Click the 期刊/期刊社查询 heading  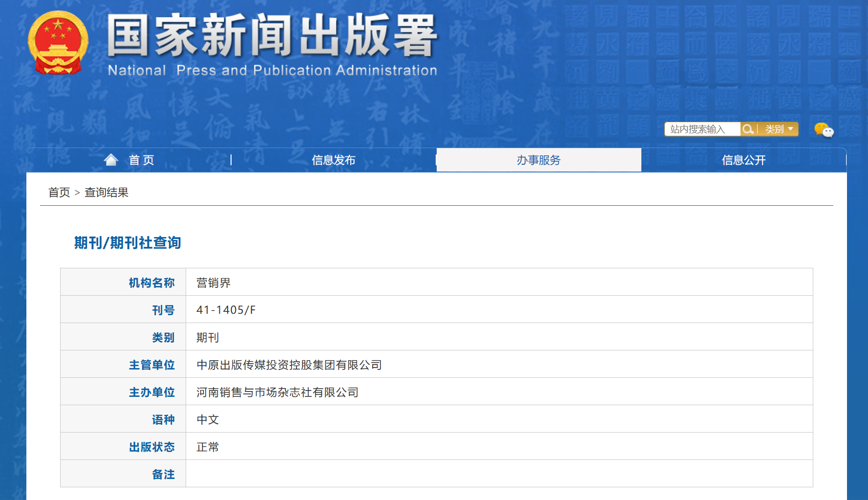(127, 243)
